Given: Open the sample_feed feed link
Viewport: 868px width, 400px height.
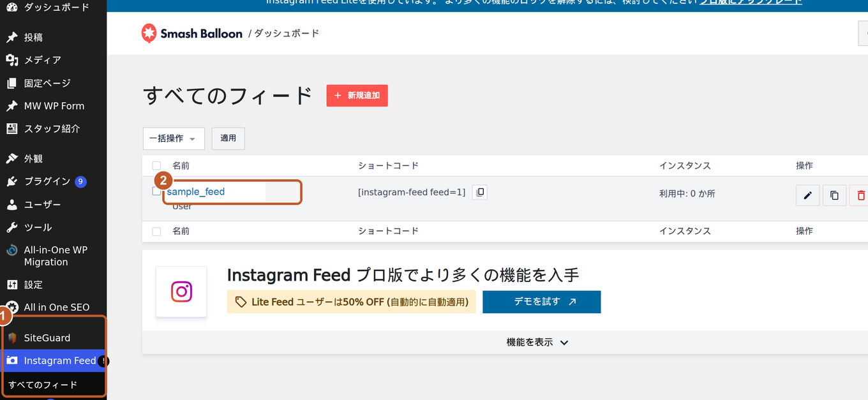Looking at the screenshot, I should pyautogui.click(x=196, y=191).
